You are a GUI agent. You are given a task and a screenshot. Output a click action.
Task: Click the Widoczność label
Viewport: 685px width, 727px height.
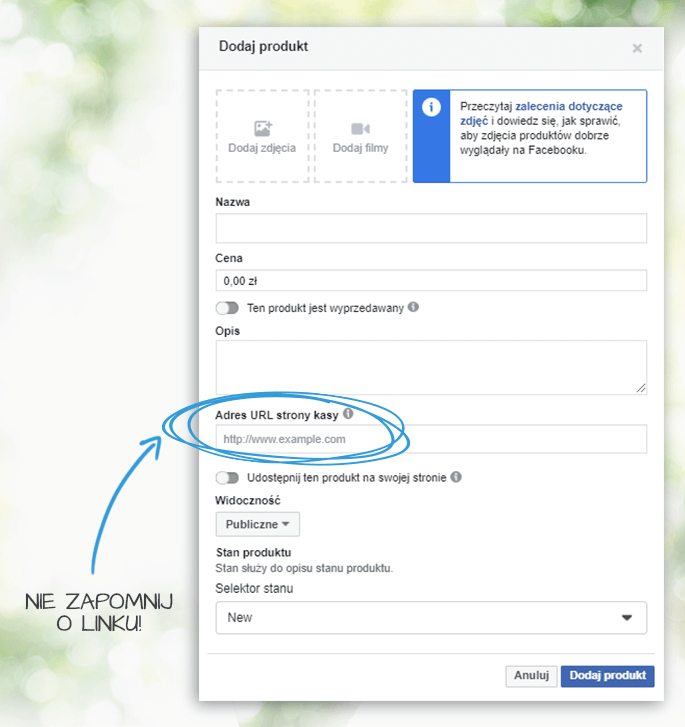pyautogui.click(x=248, y=501)
